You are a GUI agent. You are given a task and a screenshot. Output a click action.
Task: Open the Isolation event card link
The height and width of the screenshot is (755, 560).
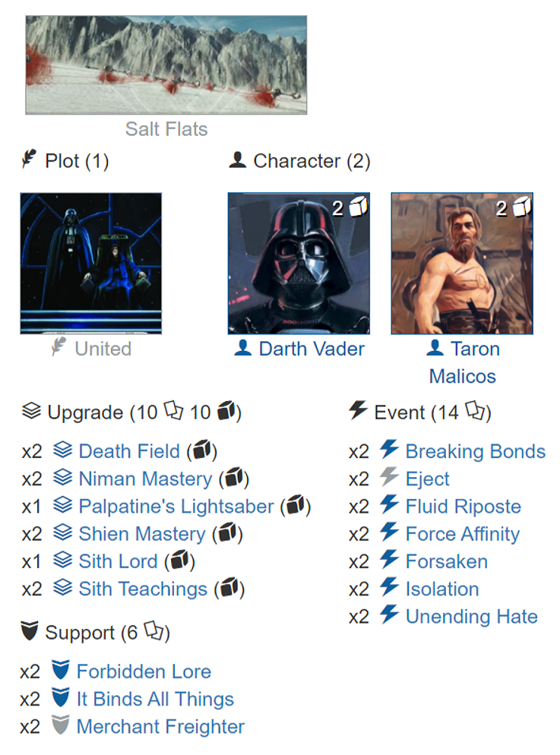[441, 589]
